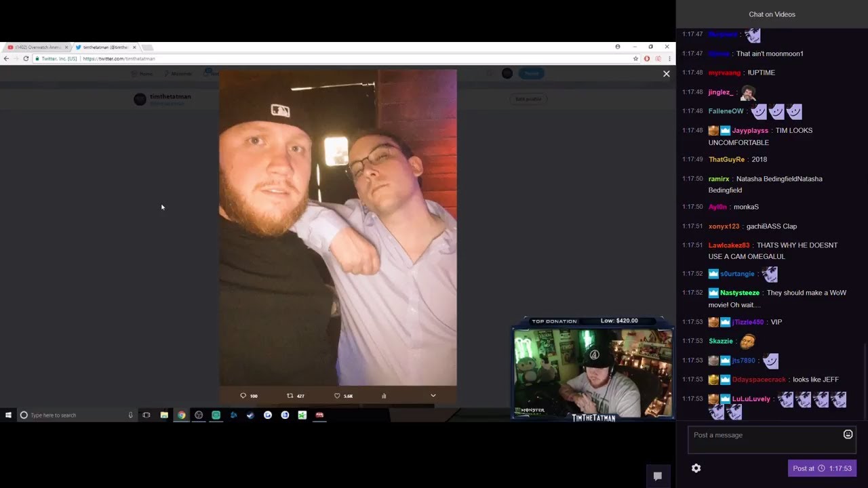The image size is (868, 488).
Task: Click the Chrome profile avatar icon
Action: (618, 47)
